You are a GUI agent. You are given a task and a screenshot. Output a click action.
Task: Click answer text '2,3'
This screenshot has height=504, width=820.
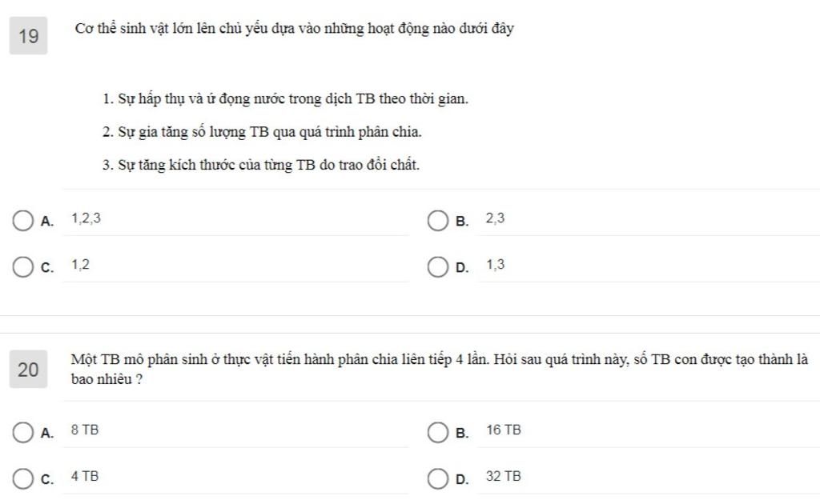pos(495,218)
